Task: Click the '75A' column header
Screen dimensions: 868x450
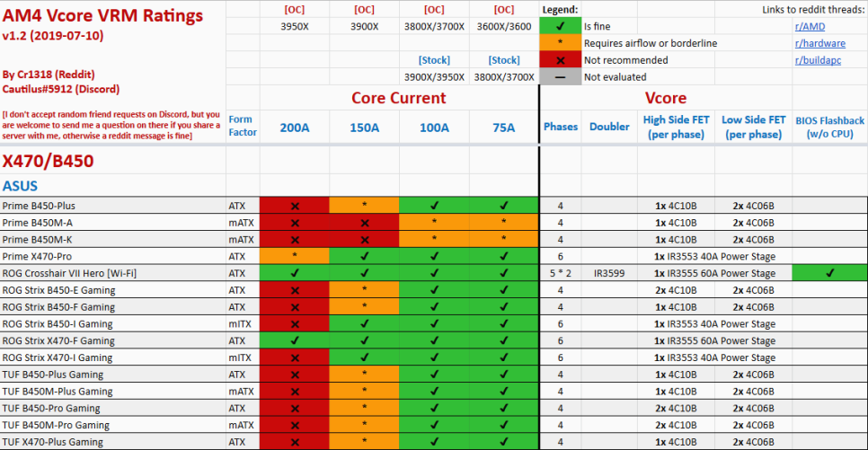Action: click(x=504, y=128)
